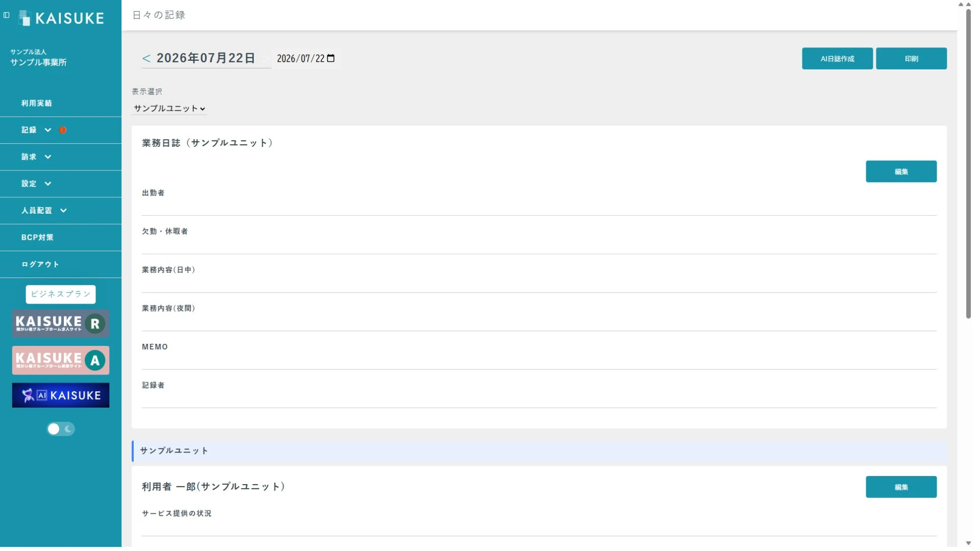Open KAISUKE A search site banner
Screen dimensions: 980x551
coord(61,360)
